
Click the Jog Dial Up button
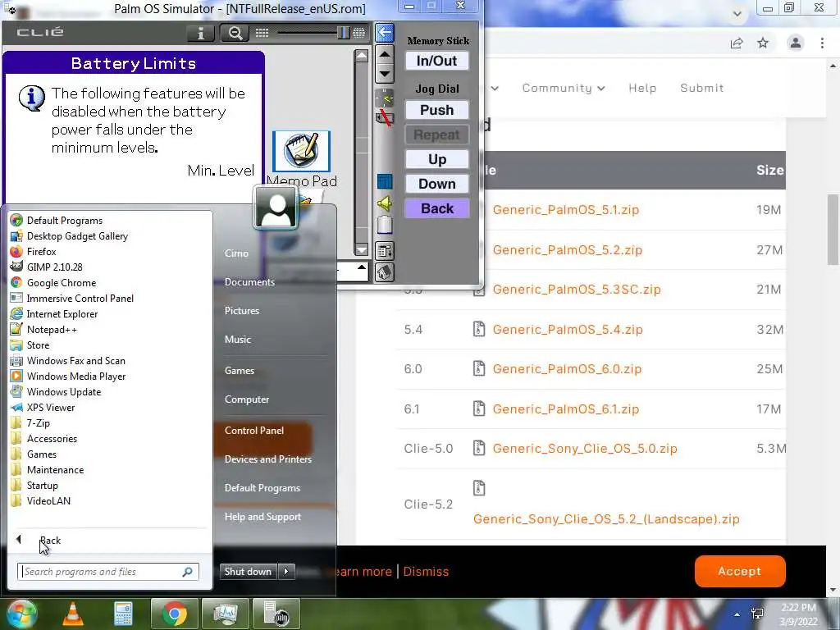tap(437, 159)
